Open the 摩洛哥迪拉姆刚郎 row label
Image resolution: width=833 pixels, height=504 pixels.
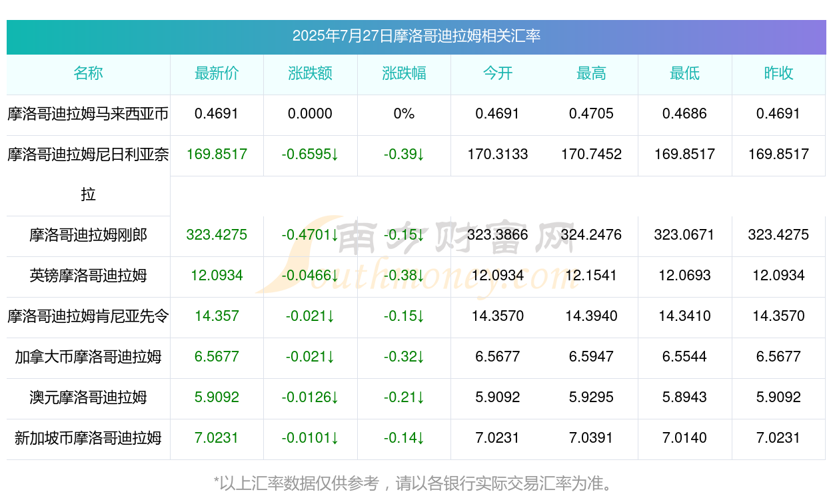pos(88,235)
